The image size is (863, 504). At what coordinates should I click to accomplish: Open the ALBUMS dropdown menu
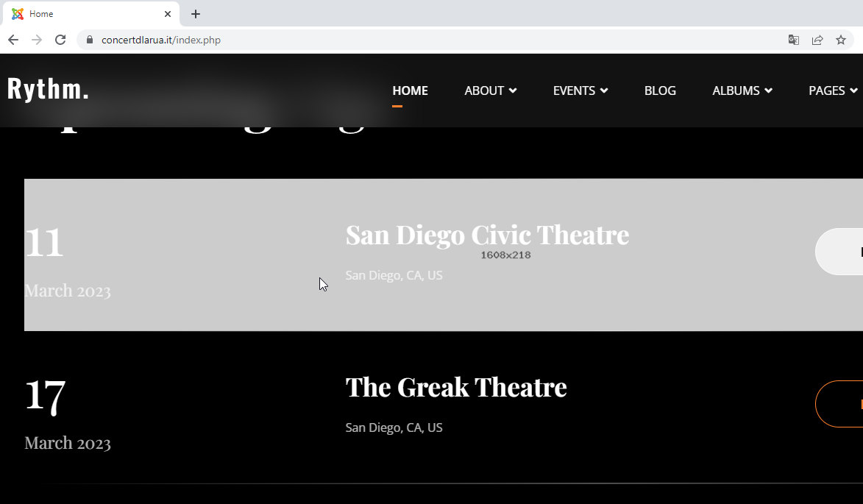pos(742,90)
